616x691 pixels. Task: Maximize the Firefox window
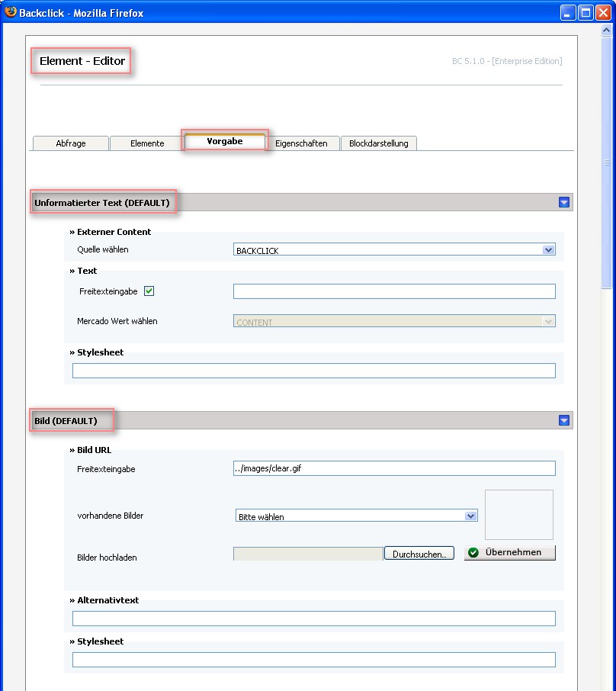point(586,13)
